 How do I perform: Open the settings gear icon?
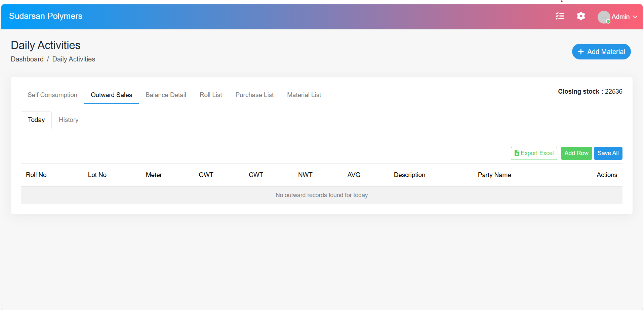[x=581, y=16]
